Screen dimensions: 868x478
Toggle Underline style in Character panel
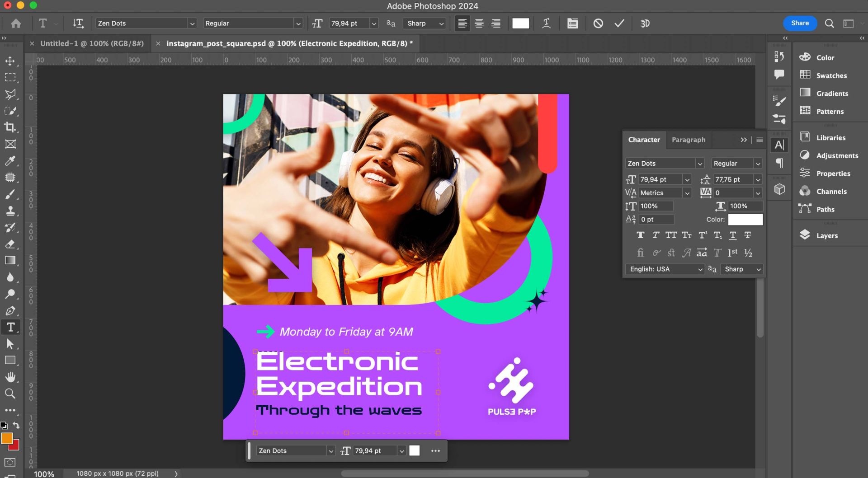point(733,235)
